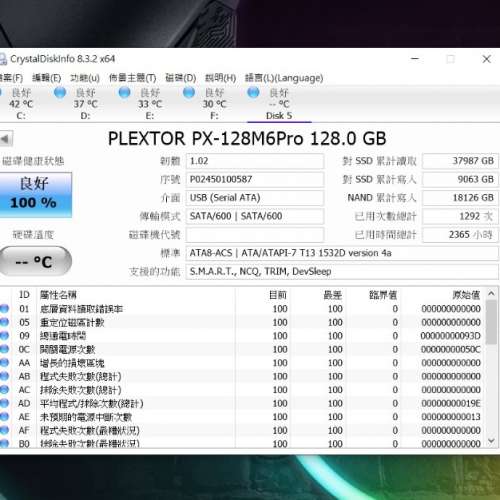This screenshot has width=500, height=500.
Task: Select the Disk 5 tab
Action: (x=279, y=104)
